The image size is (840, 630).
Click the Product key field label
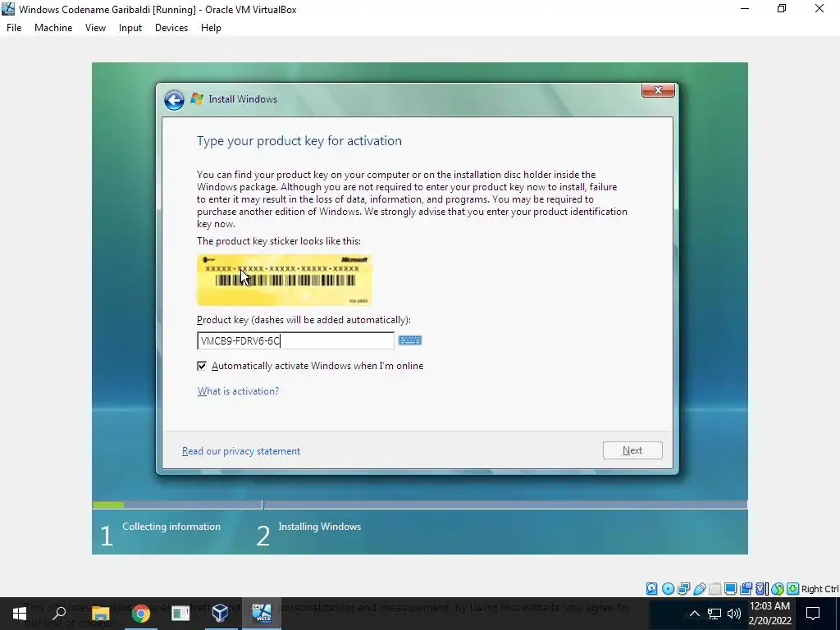click(304, 320)
